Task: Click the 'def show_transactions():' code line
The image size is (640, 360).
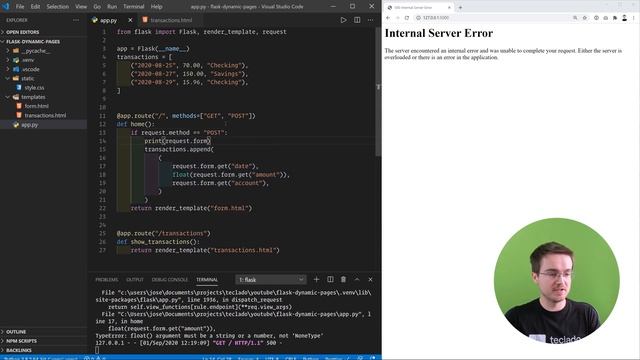Action: pyautogui.click(x=158, y=242)
